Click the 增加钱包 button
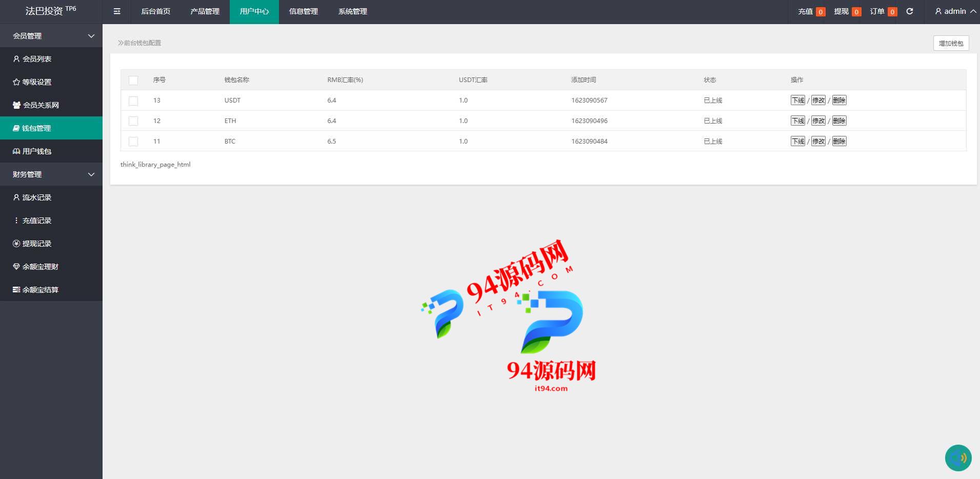The image size is (980, 479). point(951,43)
